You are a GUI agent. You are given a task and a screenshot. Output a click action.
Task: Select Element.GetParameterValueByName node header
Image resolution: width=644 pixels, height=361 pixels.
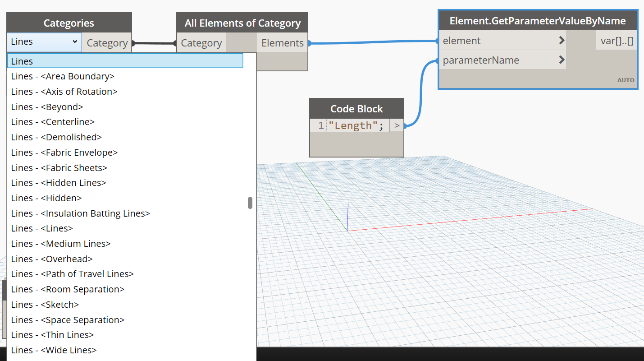[538, 21]
